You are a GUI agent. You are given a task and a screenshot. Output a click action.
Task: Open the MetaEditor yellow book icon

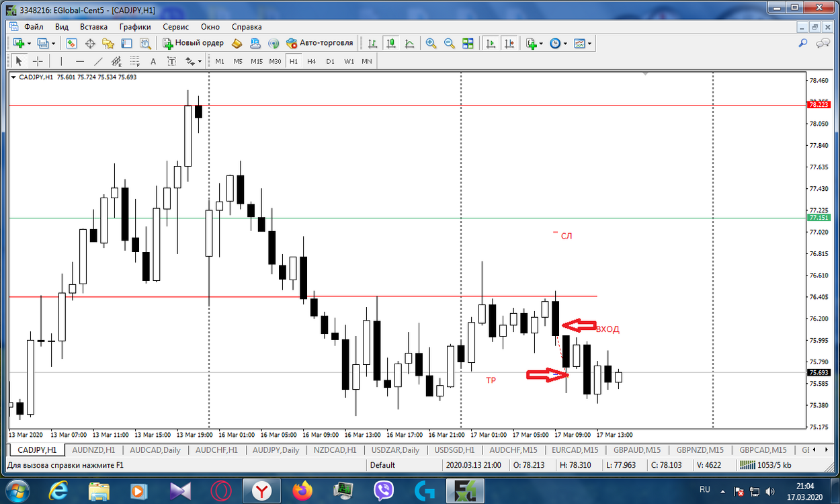coord(237,43)
